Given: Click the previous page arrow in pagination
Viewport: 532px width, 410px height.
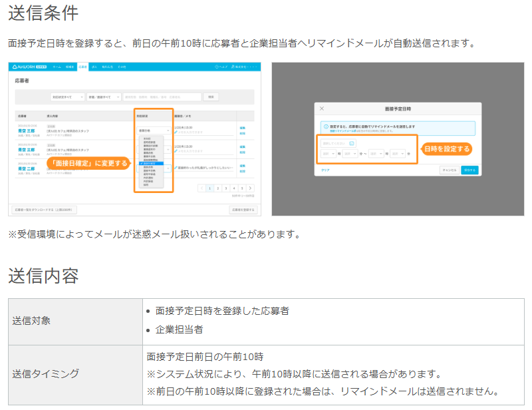Looking at the screenshot, I should (x=202, y=188).
